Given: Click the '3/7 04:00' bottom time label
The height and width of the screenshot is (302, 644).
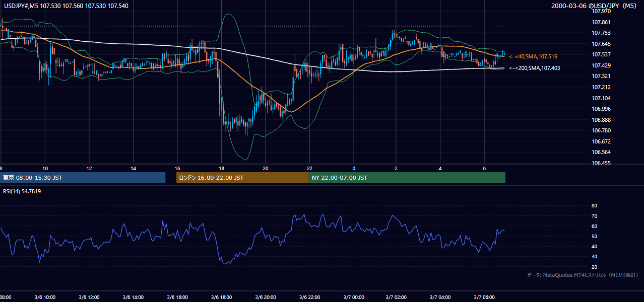Looking at the screenshot, I should [x=440, y=297].
